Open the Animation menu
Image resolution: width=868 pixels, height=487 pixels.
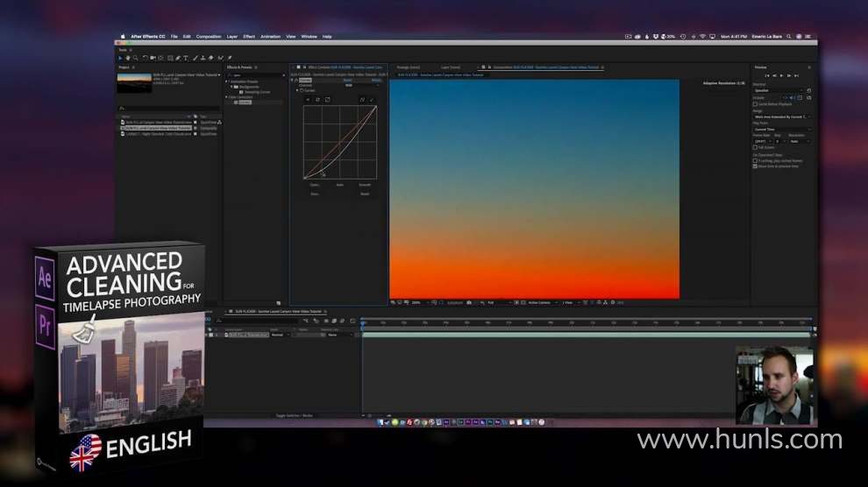(x=270, y=37)
